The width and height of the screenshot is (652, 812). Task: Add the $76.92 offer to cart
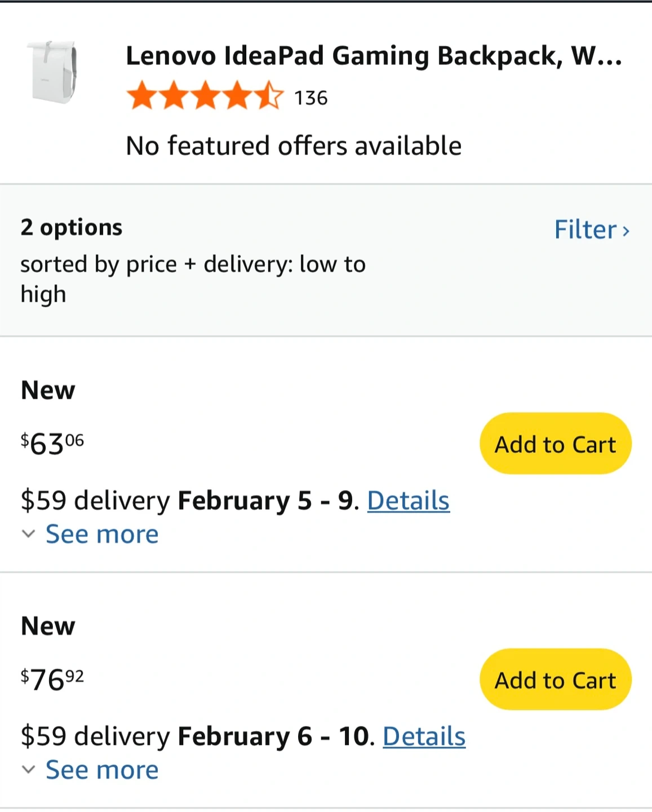[x=555, y=679]
